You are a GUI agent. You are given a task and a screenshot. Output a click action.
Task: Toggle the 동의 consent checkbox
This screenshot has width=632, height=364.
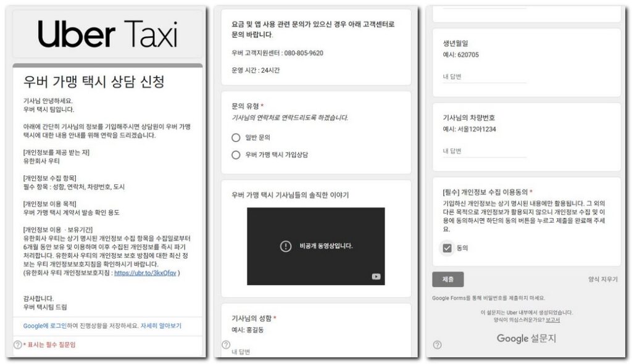(447, 248)
